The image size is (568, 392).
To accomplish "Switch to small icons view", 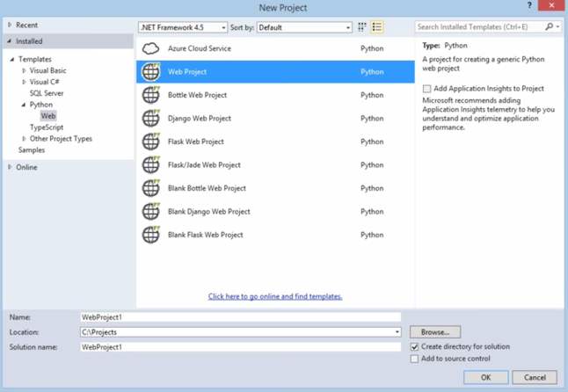I will click(x=362, y=27).
